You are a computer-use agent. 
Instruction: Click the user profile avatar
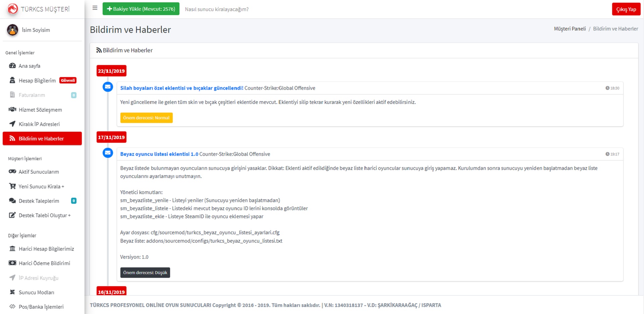coord(13,30)
